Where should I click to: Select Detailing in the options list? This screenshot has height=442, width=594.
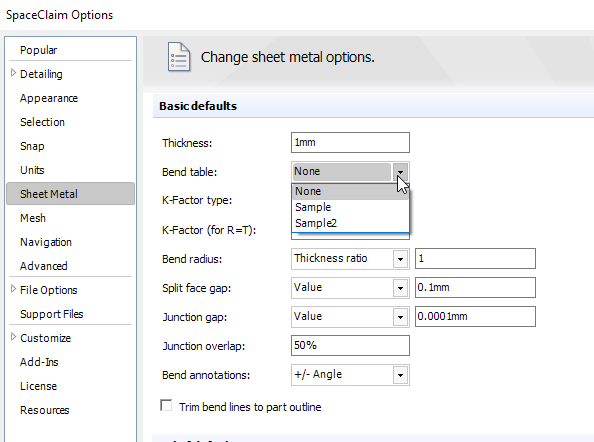(41, 74)
